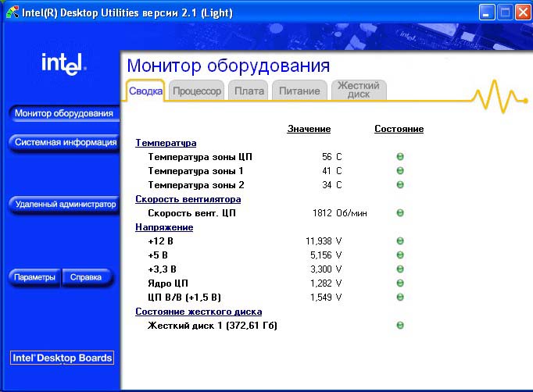Viewport: 533px width, 392px height.
Task: Click the Значение column header
Action: 309,129
